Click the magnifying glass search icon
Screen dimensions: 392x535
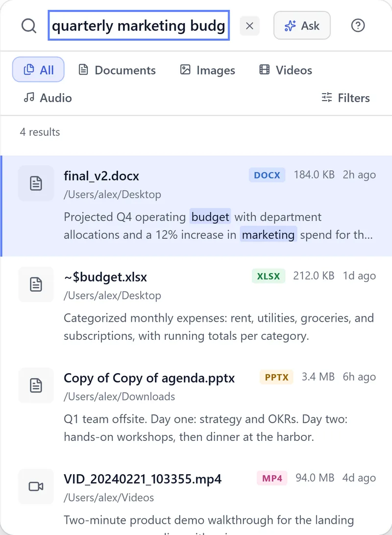point(28,25)
